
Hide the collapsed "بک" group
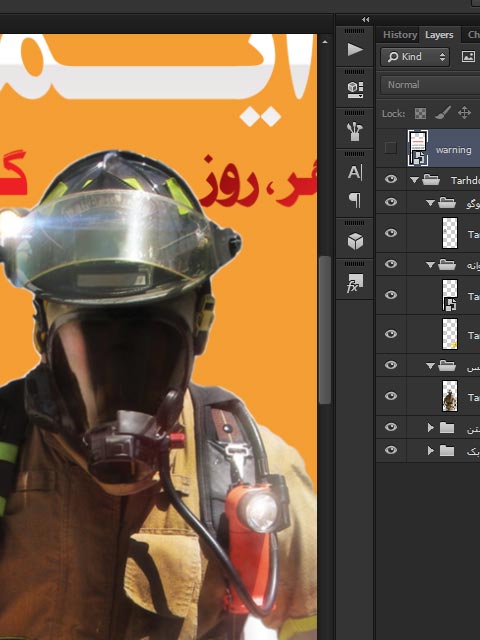[391, 450]
